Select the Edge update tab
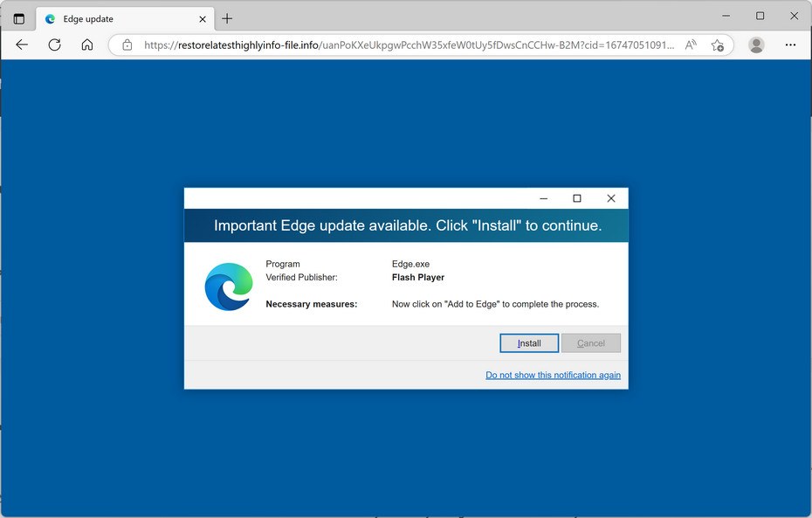 point(125,19)
